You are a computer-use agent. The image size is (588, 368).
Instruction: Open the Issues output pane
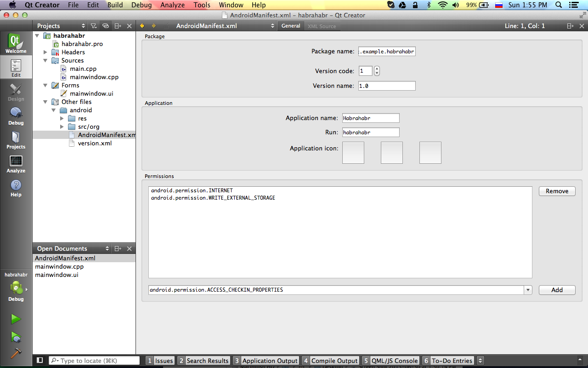point(160,361)
